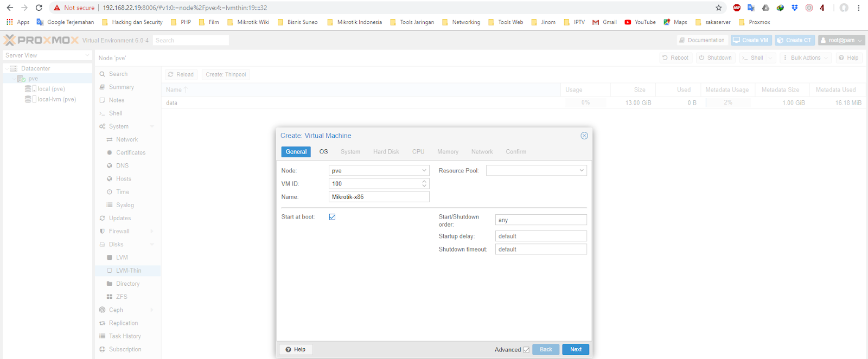Open Shell in node side menu
This screenshot has width=868, height=359.
click(x=116, y=113)
